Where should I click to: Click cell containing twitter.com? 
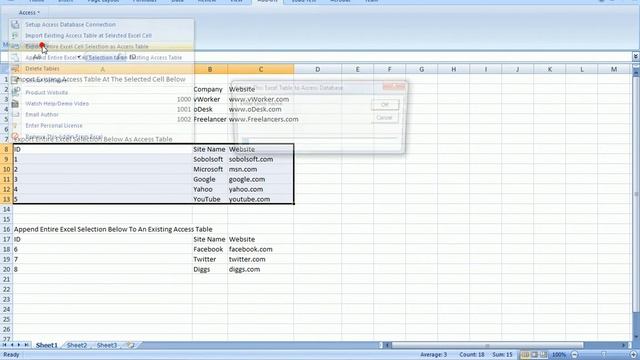[x=260, y=259]
